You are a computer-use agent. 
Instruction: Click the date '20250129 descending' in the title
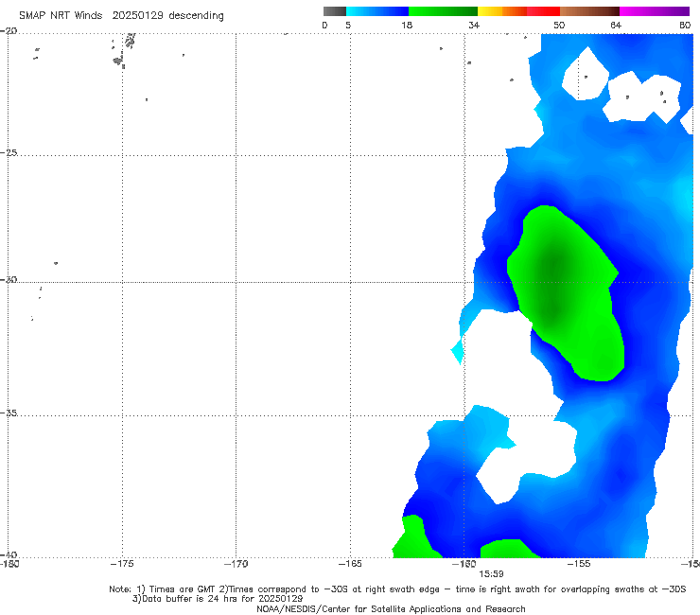(x=167, y=15)
